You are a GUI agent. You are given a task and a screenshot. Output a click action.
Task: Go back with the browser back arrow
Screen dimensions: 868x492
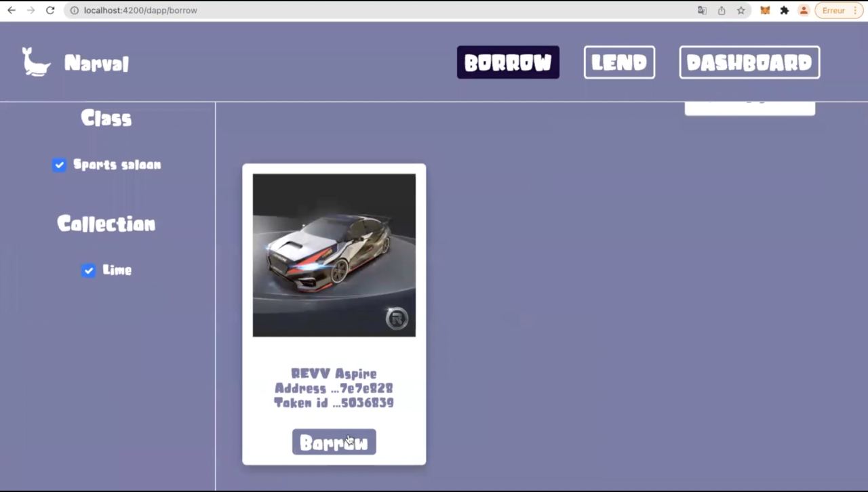click(12, 10)
